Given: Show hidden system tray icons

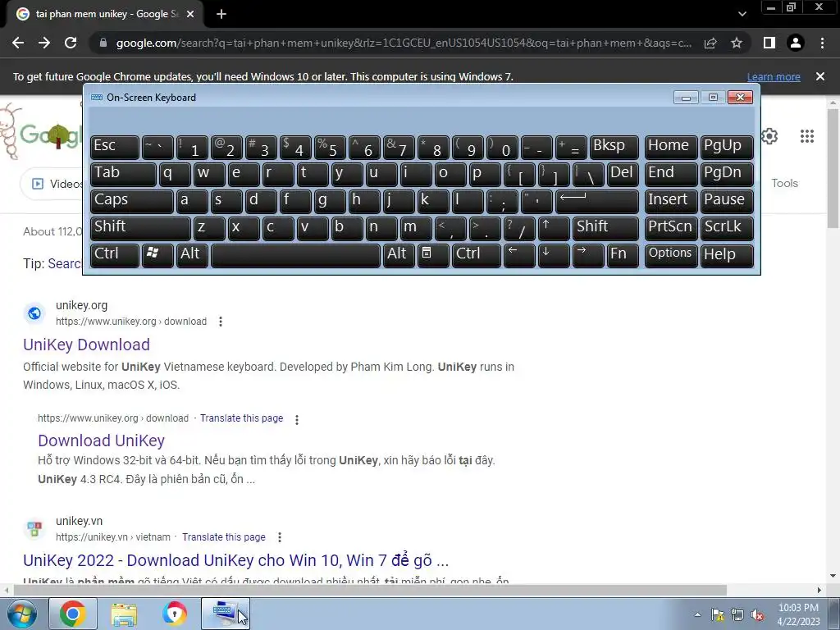Looking at the screenshot, I should [697, 614].
